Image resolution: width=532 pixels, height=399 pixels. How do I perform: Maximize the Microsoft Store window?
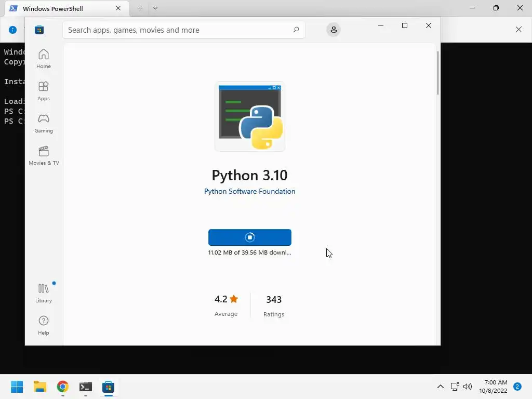pos(404,25)
